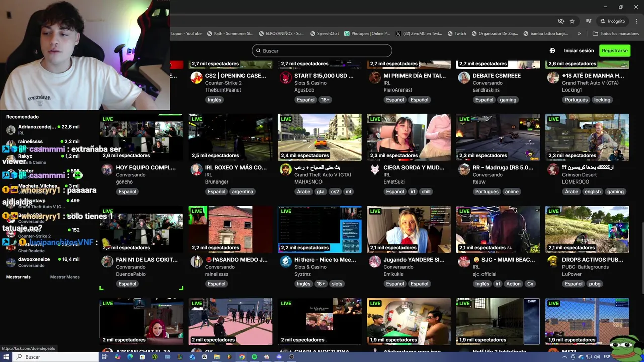644x362 pixels.
Task: Open stream title 'DROPS ACTIVOS PUB...'
Action: click(592, 260)
